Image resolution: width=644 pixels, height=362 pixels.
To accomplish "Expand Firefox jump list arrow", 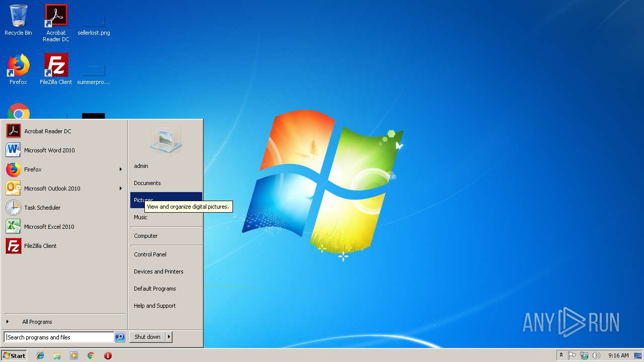I will (120, 169).
